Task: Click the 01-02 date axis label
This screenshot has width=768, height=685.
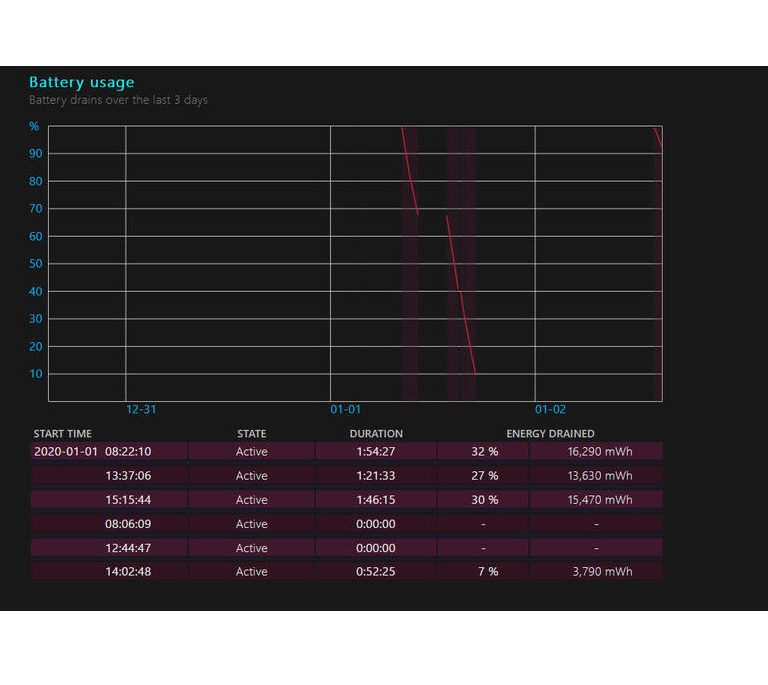Action: point(550,409)
